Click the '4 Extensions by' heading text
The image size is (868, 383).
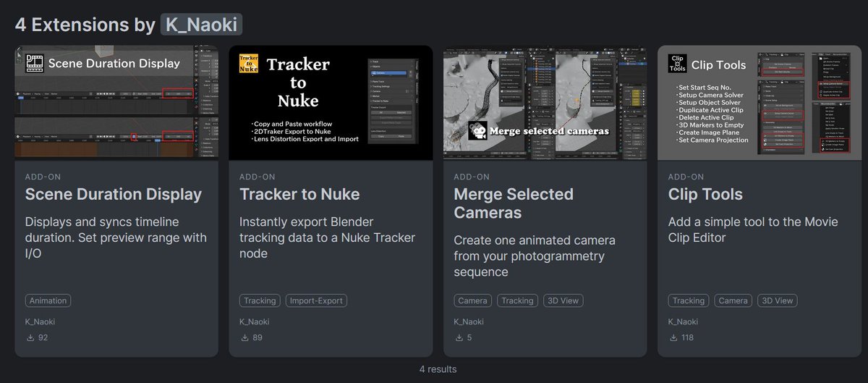(x=85, y=24)
